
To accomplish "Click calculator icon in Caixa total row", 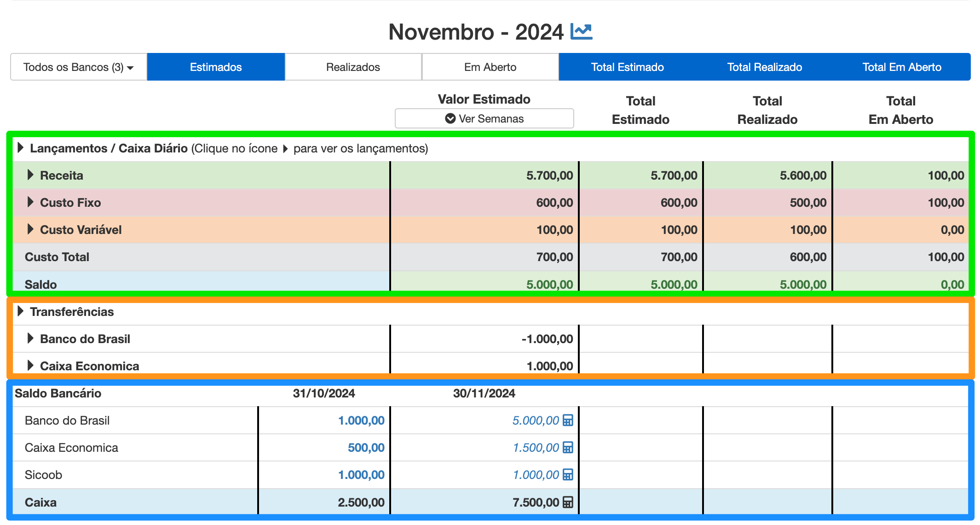I will [x=568, y=502].
